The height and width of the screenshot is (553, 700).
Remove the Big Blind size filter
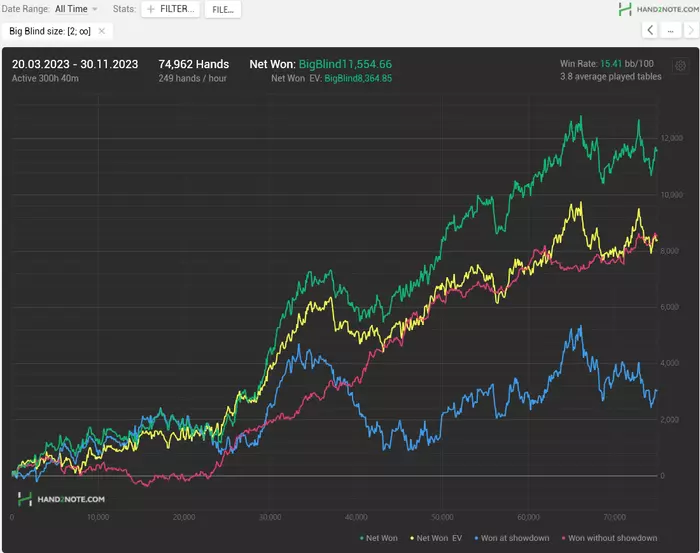pos(102,31)
